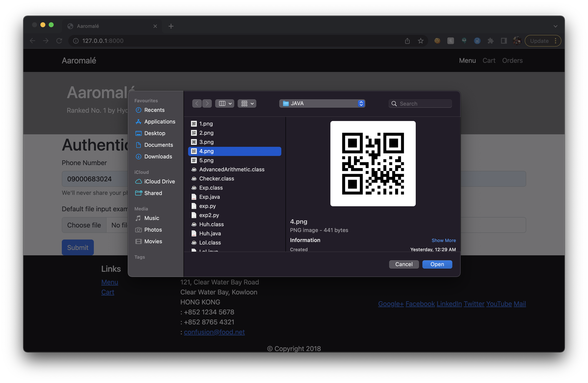Click the QR code preview thumbnail
Image resolution: width=588 pixels, height=383 pixels.
[x=373, y=163]
